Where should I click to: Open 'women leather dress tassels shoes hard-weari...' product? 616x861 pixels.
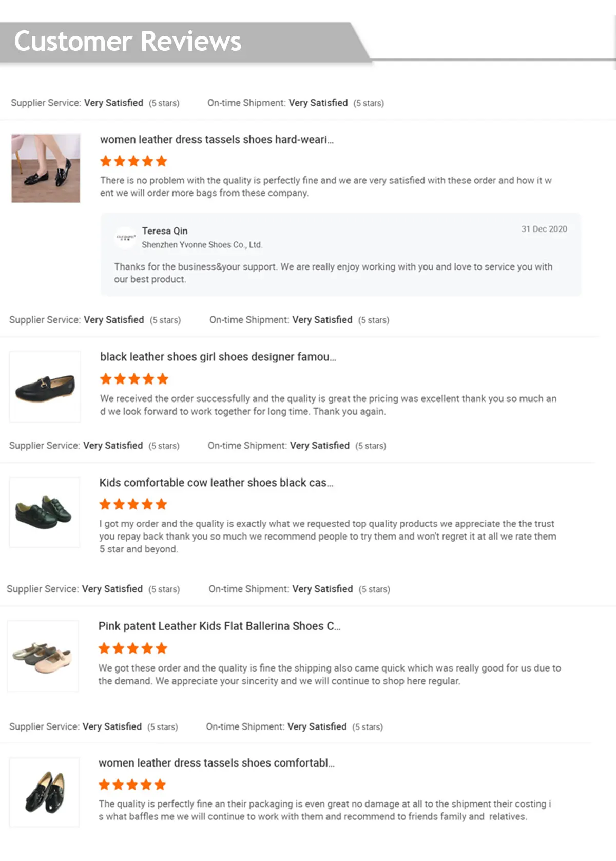point(217,140)
